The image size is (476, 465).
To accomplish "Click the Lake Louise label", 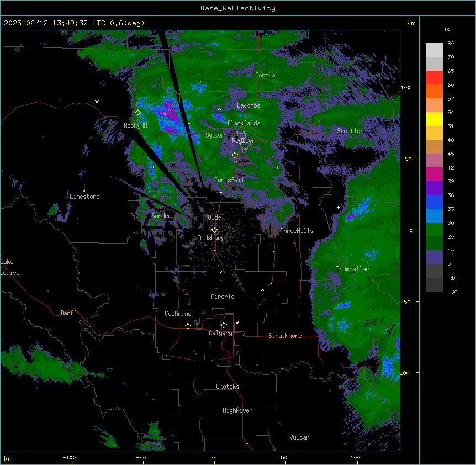I will click(x=10, y=267).
